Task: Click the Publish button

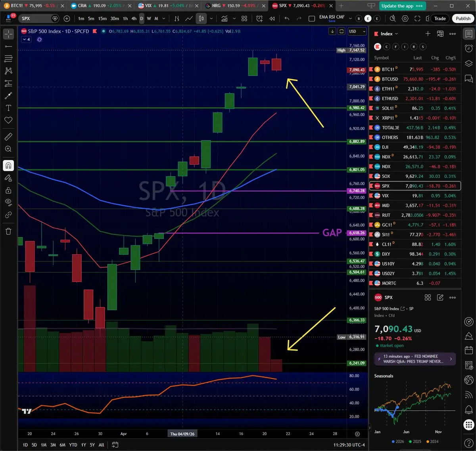Action: point(463,19)
